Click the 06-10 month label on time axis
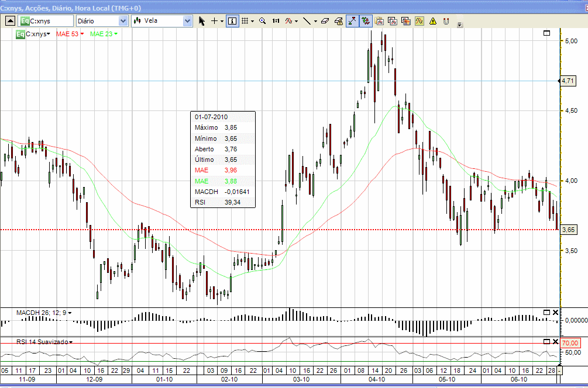588x388 pixels. click(x=519, y=379)
